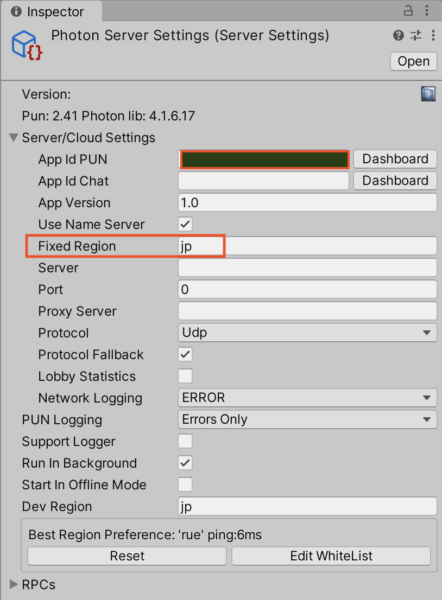Open the Dashboard for App Id PUN

(x=395, y=159)
